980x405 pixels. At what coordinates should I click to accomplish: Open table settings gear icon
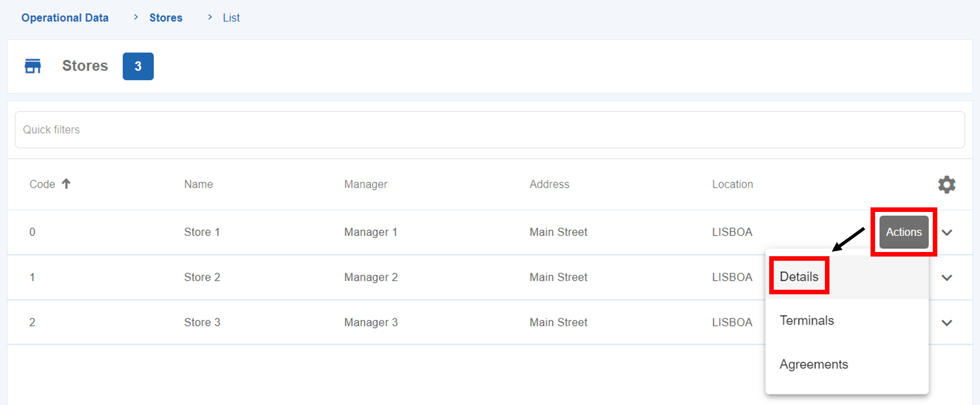click(946, 185)
